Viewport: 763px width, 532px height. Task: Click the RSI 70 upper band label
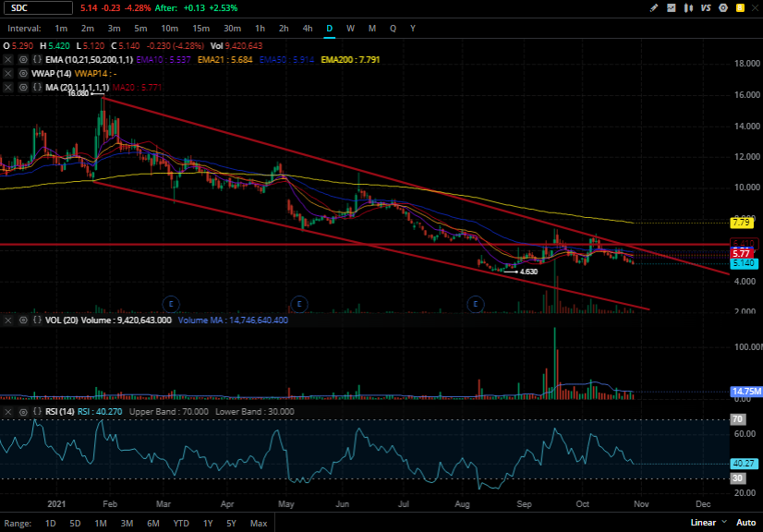coord(738,419)
